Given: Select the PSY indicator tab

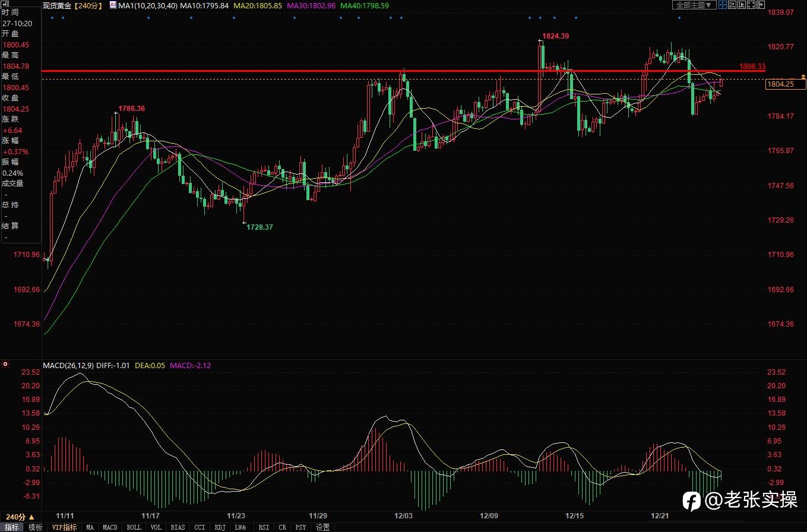Looking at the screenshot, I should tap(301, 527).
